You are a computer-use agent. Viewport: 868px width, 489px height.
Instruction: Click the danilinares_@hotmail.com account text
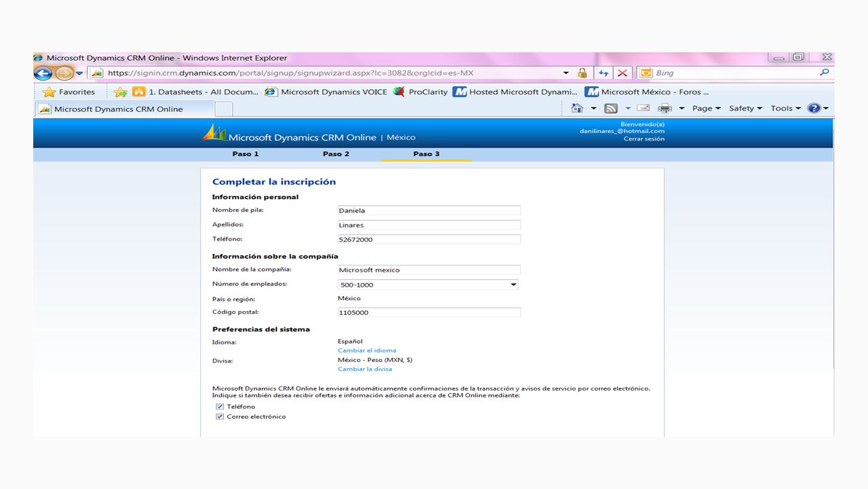[x=622, y=131]
